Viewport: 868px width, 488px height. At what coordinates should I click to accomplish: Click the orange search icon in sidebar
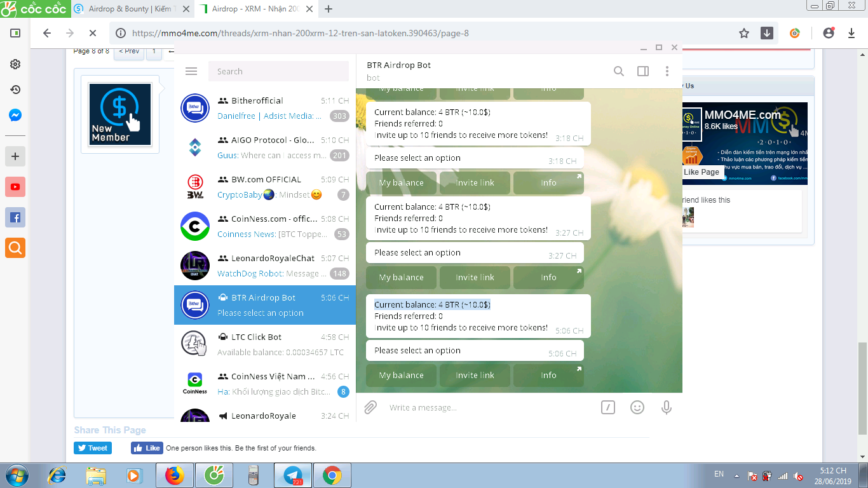point(15,248)
